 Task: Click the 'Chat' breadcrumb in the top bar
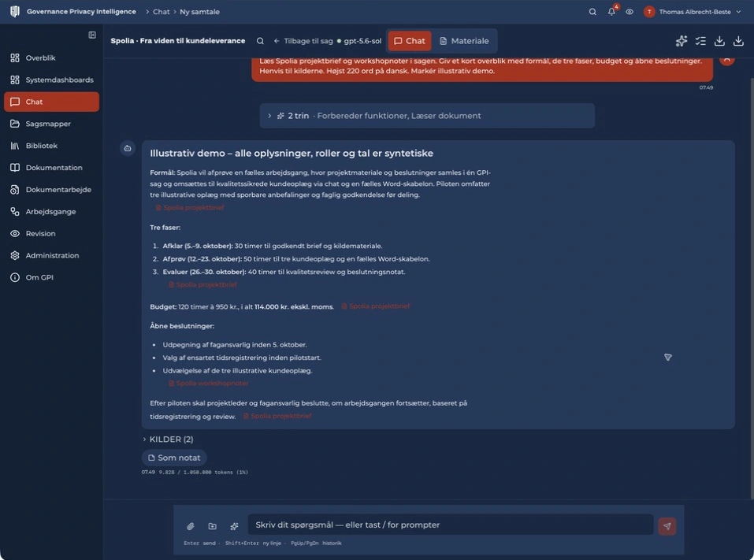161,12
